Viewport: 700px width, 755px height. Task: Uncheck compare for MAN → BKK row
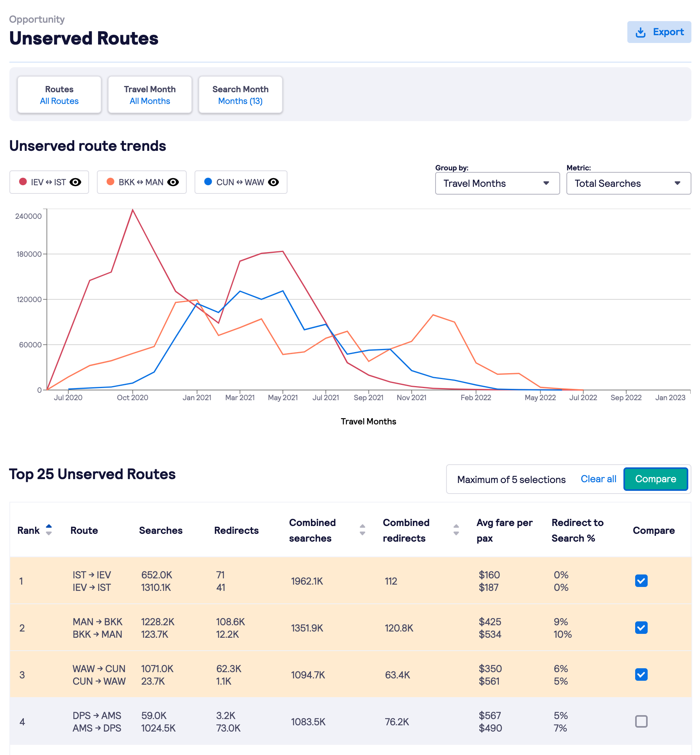pos(641,628)
